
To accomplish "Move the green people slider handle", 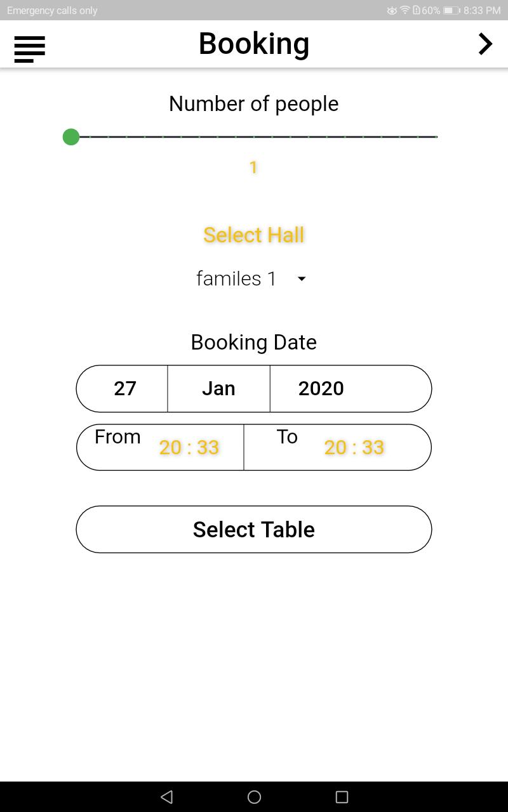I will pyautogui.click(x=71, y=136).
